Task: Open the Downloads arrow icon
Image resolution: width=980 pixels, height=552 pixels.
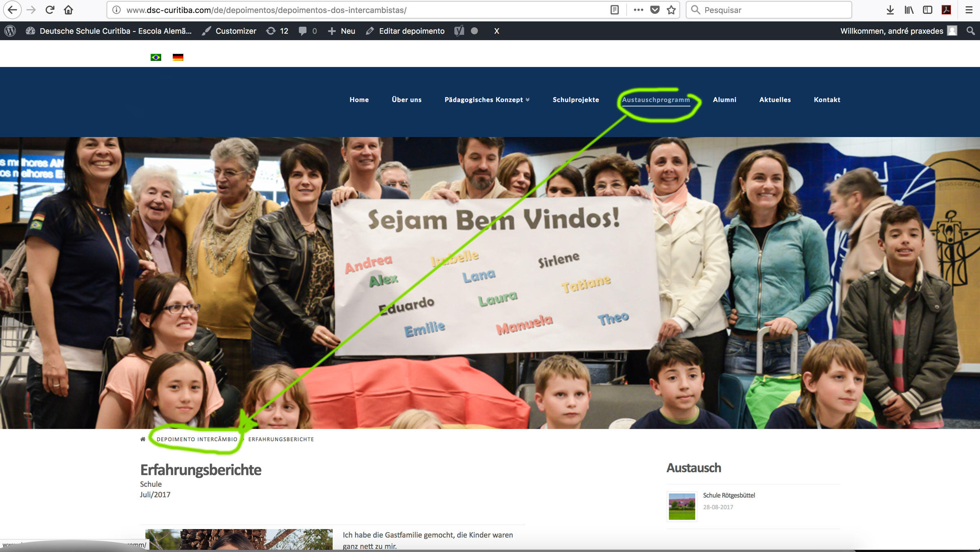Action: click(890, 10)
